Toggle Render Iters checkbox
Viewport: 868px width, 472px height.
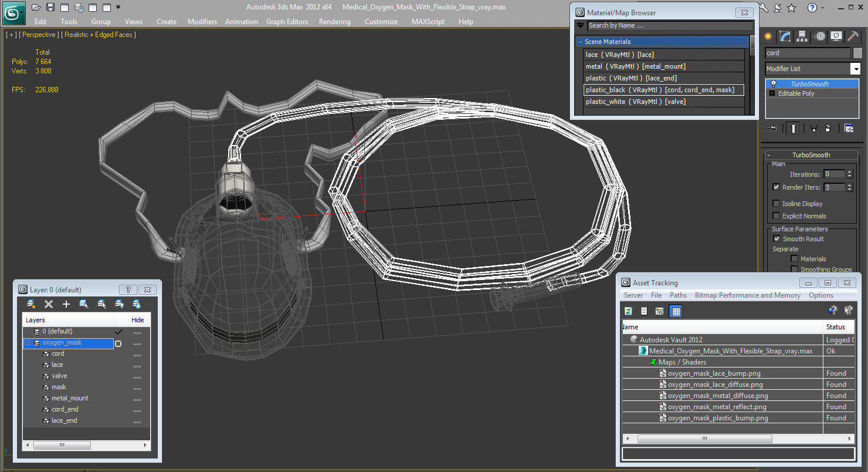click(777, 187)
